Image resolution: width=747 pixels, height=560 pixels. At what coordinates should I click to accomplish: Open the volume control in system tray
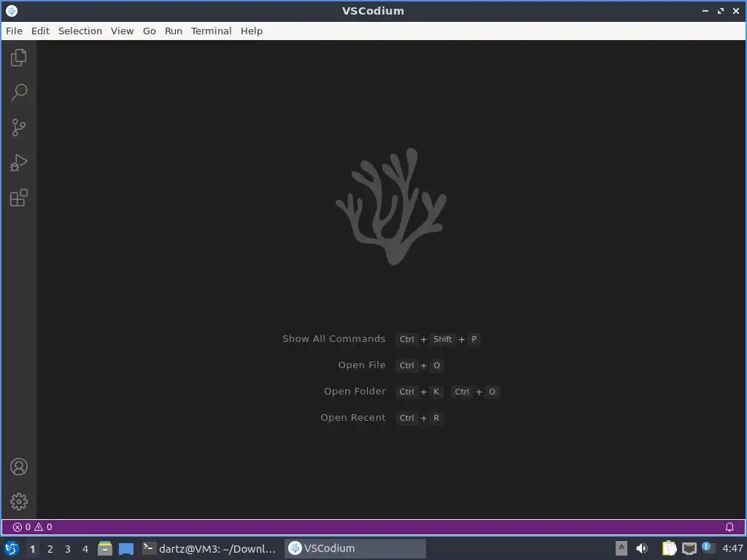pos(642,548)
